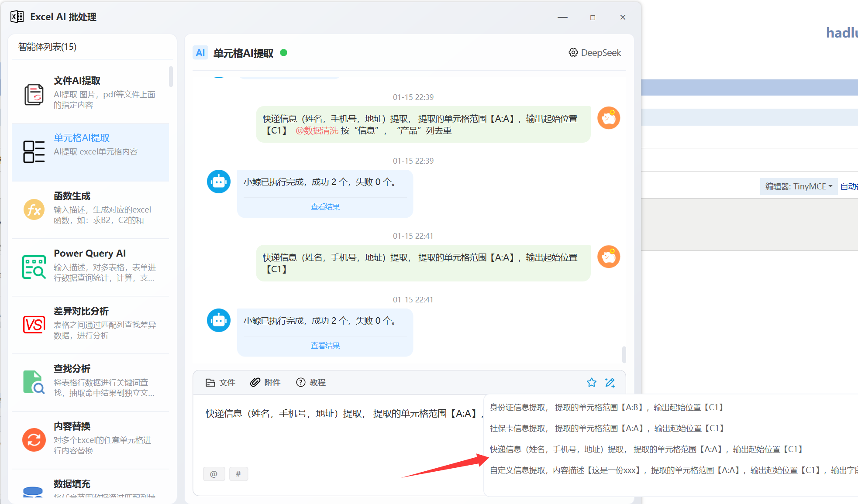The image size is (858, 504).
Task: Select the Power Query AI icon
Action: 34,267
